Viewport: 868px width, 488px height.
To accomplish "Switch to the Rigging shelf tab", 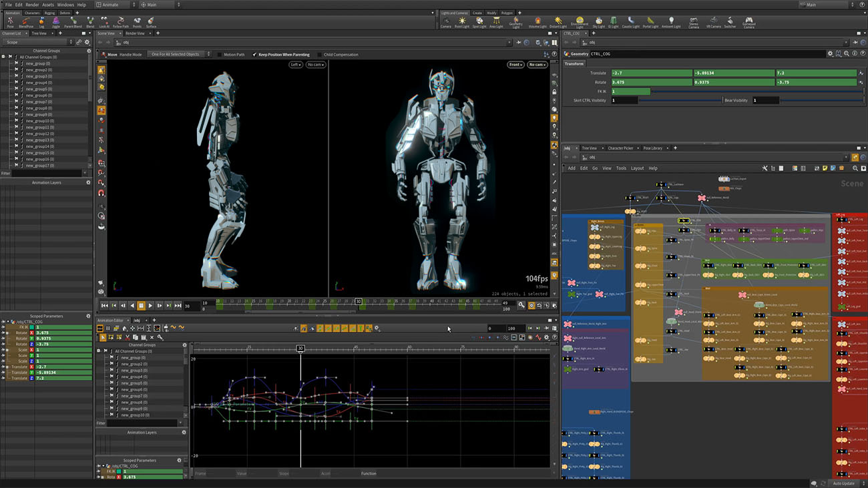I will 50,13.
